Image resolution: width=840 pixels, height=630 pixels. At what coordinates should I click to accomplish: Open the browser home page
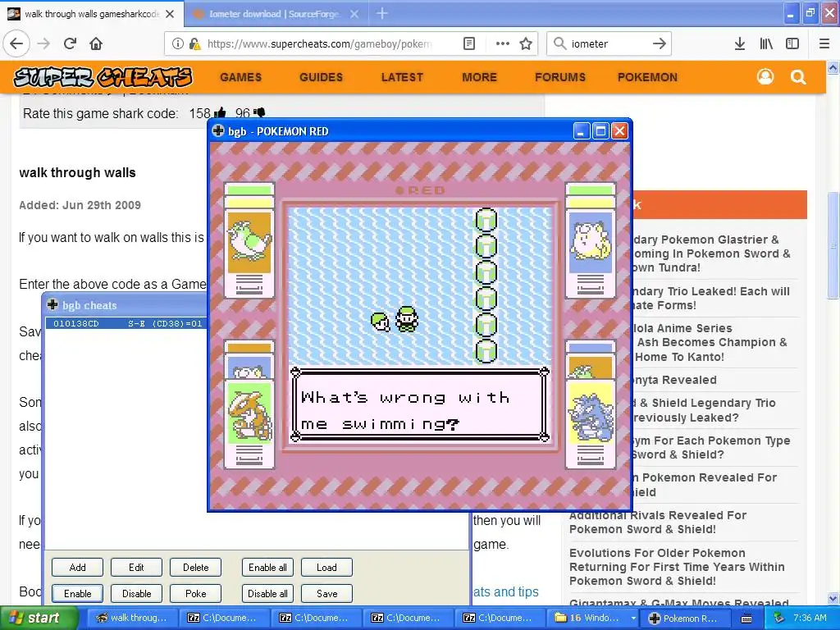96,43
